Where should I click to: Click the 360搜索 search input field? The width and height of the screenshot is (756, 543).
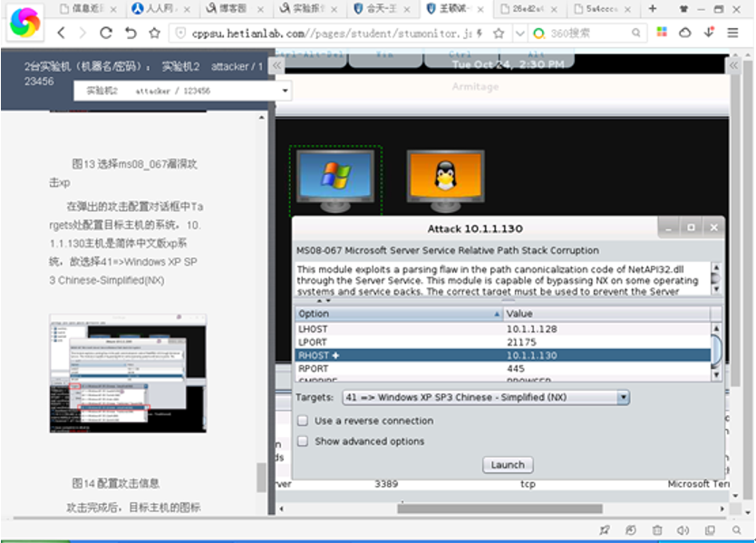click(x=588, y=33)
